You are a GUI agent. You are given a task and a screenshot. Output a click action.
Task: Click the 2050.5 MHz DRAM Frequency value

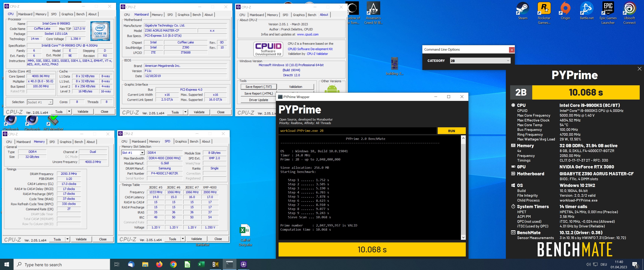[69, 174]
